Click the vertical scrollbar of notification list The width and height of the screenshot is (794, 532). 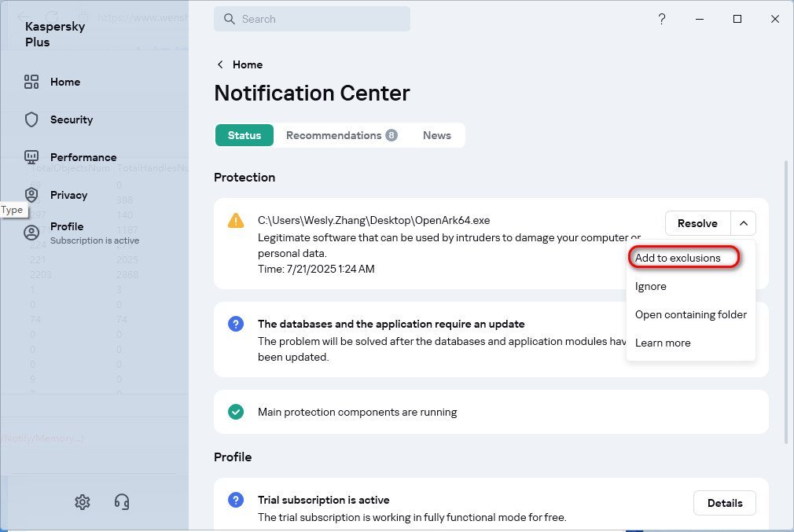coord(786,303)
